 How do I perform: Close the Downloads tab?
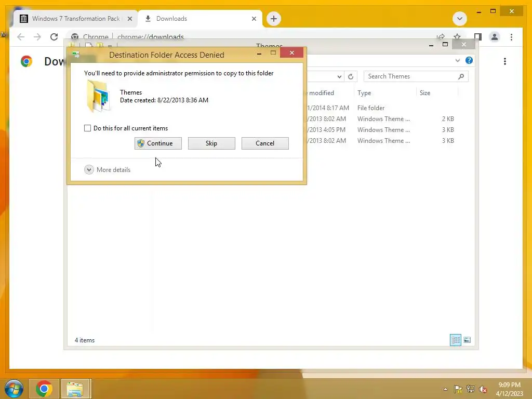point(254,19)
